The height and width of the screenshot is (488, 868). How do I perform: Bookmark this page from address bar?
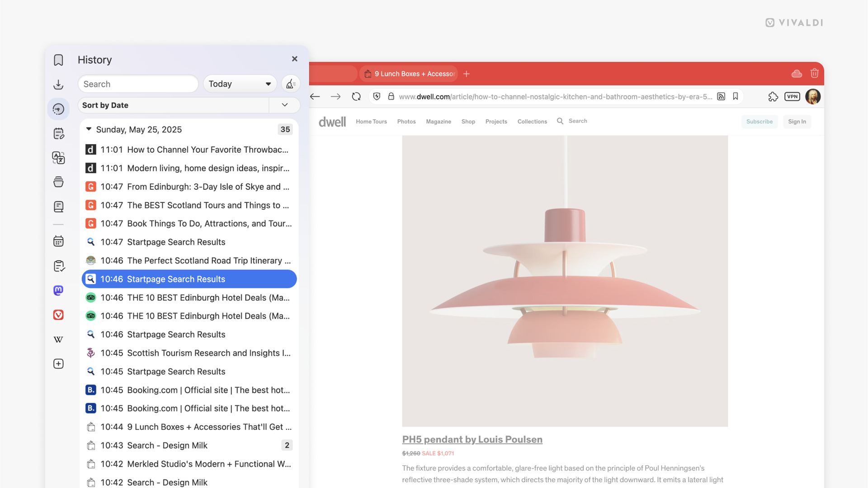(736, 96)
